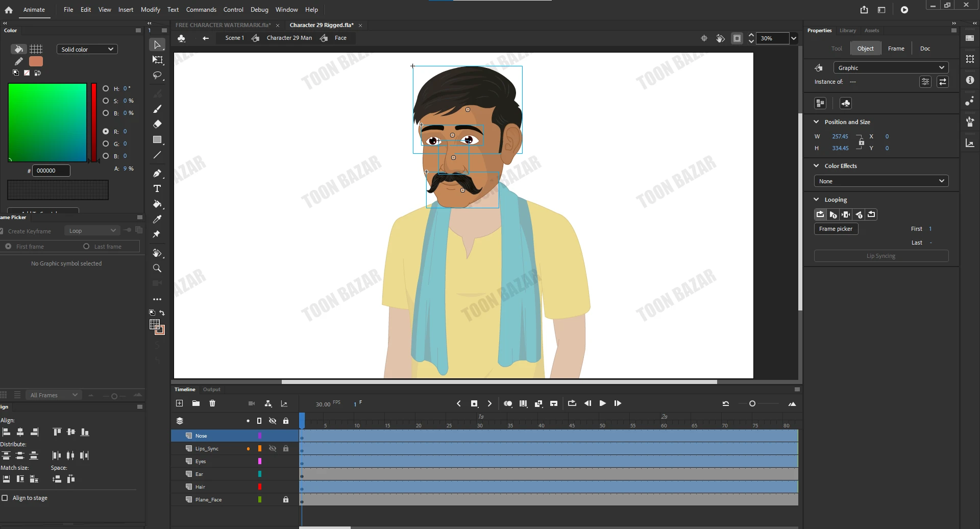Unlock the Plane_Face layer

pos(286,500)
